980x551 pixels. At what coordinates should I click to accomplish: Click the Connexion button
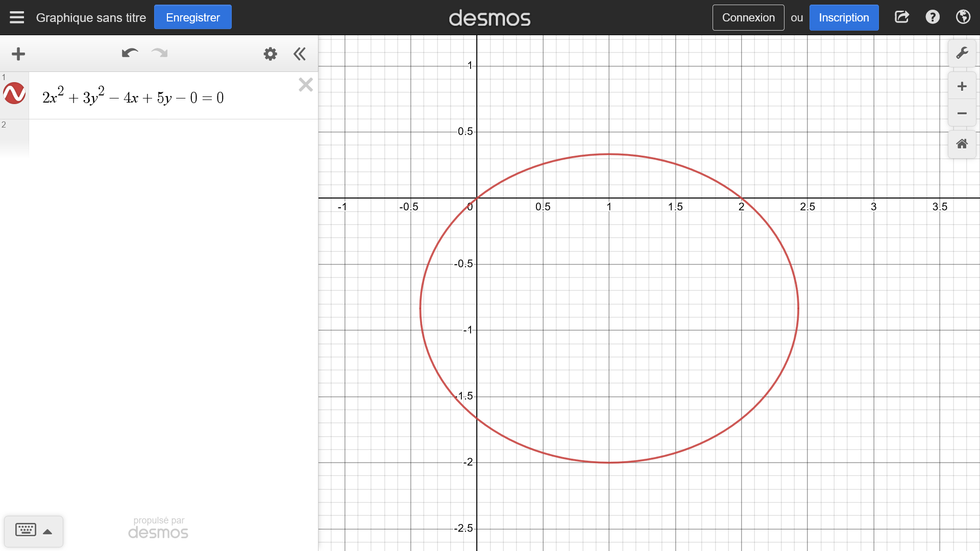click(748, 18)
